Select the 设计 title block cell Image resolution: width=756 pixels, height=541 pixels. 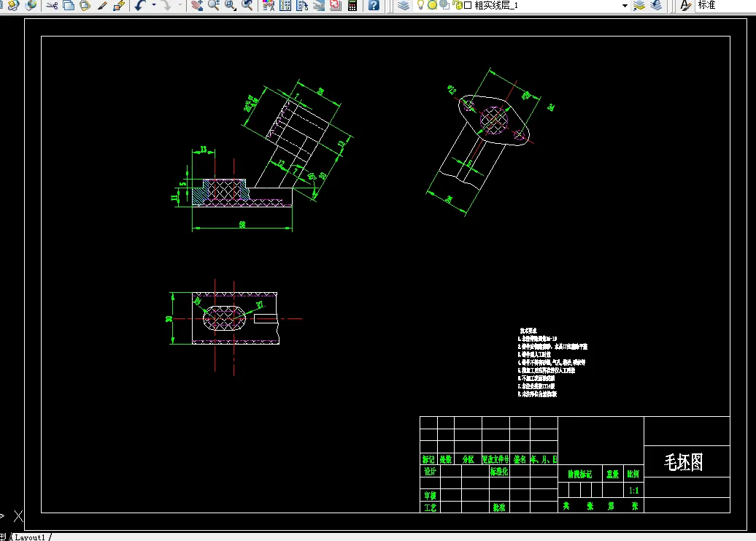click(x=430, y=471)
